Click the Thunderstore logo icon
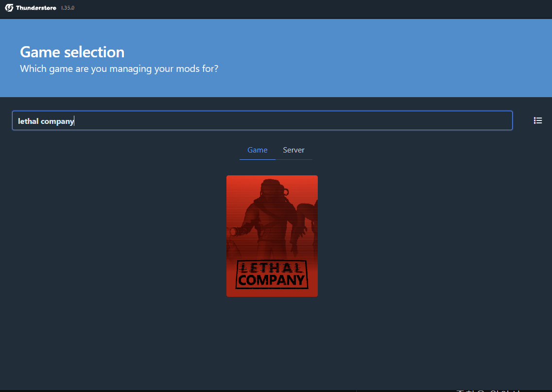This screenshot has height=392, width=552. pyautogui.click(x=9, y=8)
